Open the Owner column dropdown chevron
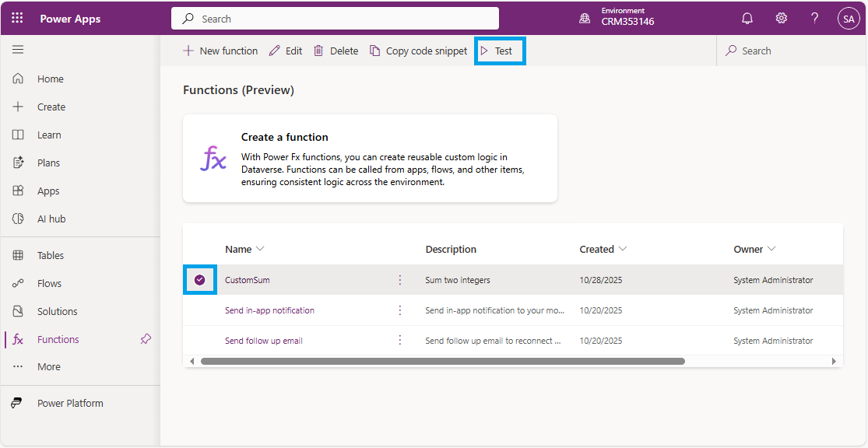This screenshot has height=448, width=868. tap(771, 249)
